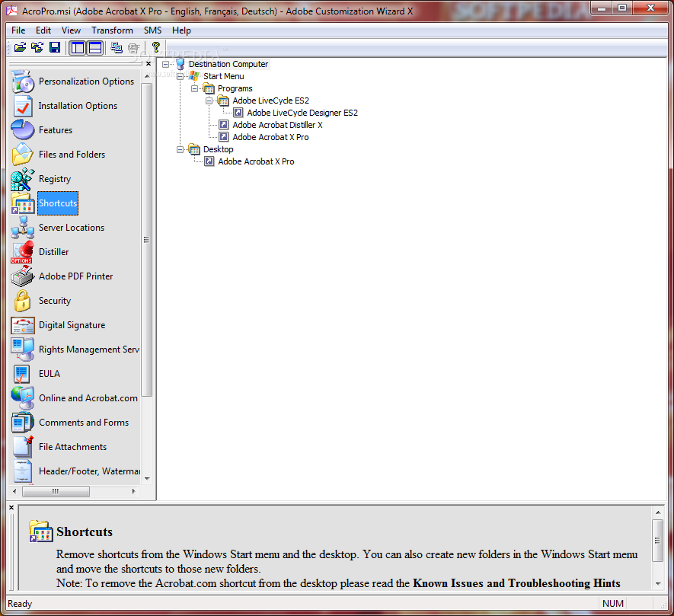674x616 pixels.
Task: Select the Shortcuts sidebar icon
Action: 23,203
